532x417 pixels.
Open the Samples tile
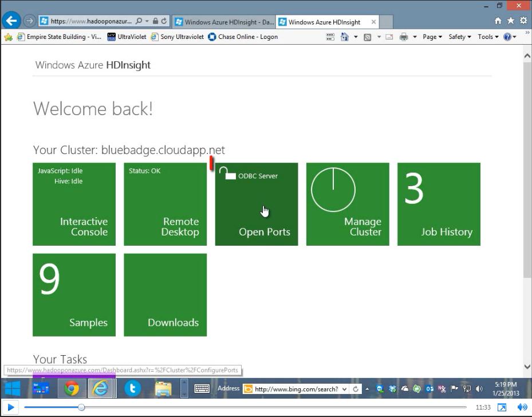[x=74, y=295]
